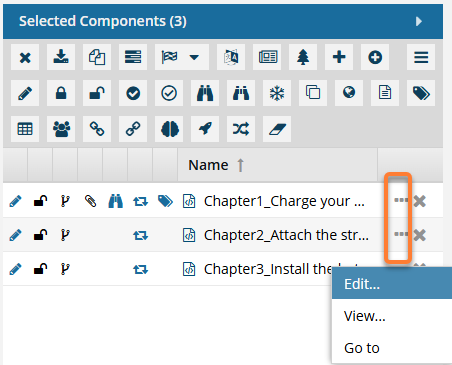The width and height of the screenshot is (452, 365).
Task: Remove Chapter1 row with the X
Action: 420,201
